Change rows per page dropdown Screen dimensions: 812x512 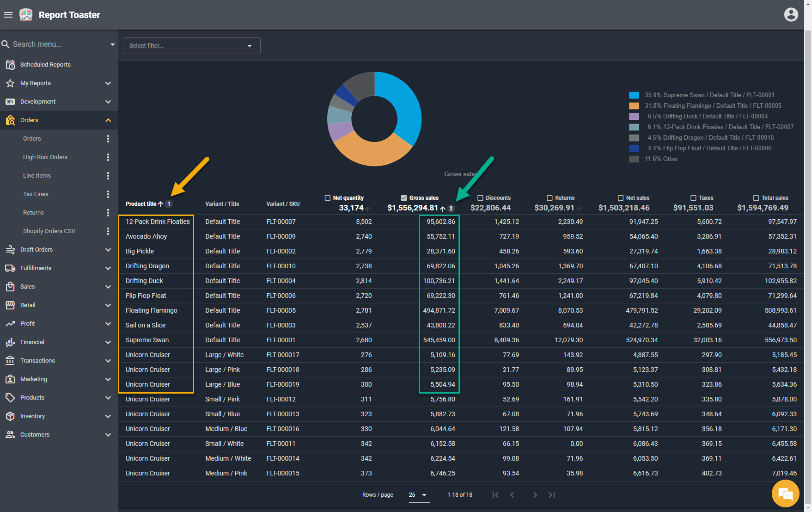(418, 495)
